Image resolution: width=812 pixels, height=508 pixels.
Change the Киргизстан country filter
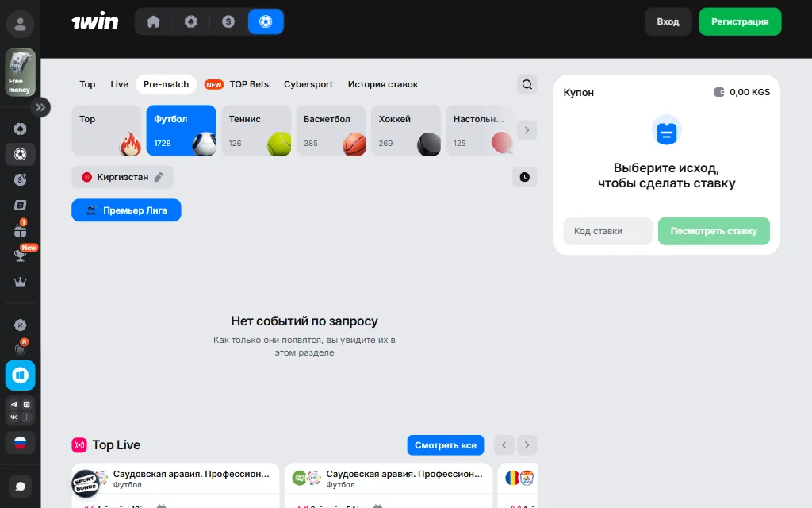[x=123, y=177]
